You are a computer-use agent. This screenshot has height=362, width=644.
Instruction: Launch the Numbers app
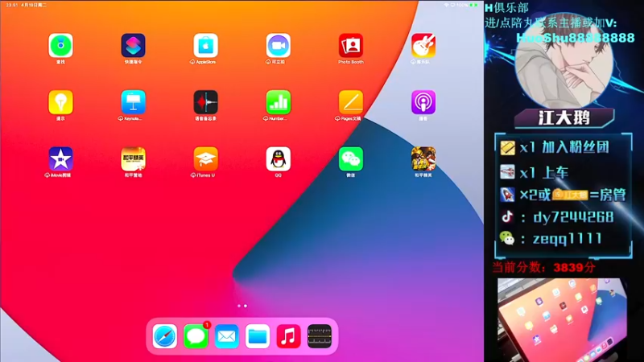coord(278,102)
